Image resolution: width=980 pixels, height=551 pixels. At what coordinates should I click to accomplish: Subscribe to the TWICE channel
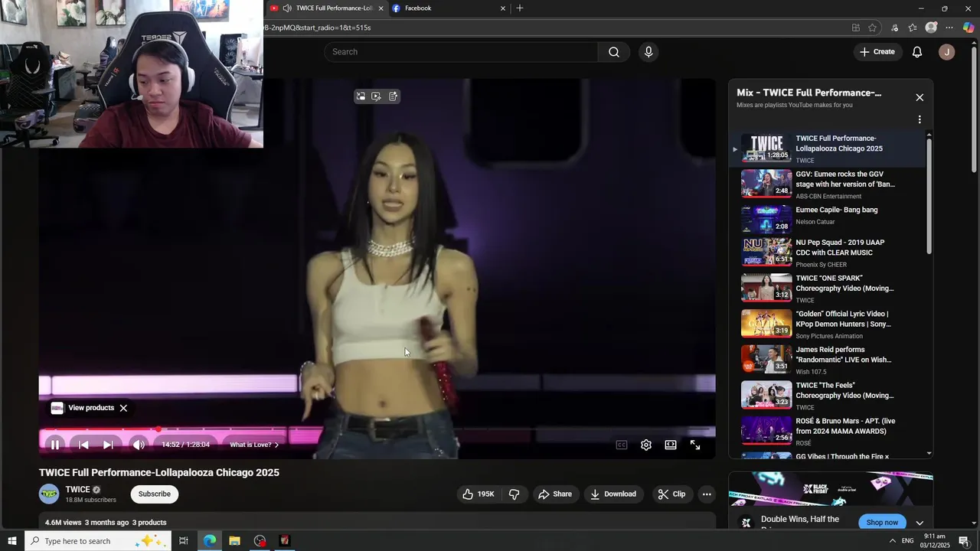click(155, 494)
